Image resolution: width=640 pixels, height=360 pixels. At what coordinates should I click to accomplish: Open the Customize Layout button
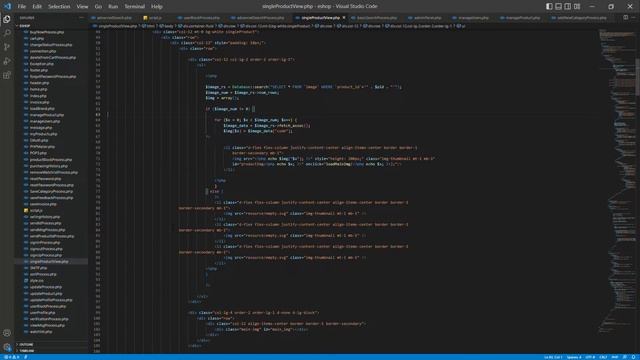click(x=577, y=6)
